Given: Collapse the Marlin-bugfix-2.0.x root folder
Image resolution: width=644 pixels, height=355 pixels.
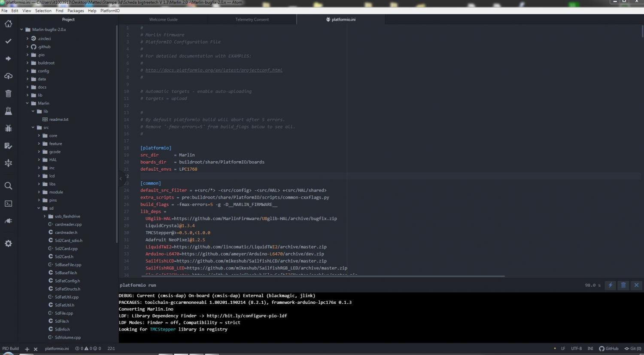Looking at the screenshot, I should click(22, 30).
